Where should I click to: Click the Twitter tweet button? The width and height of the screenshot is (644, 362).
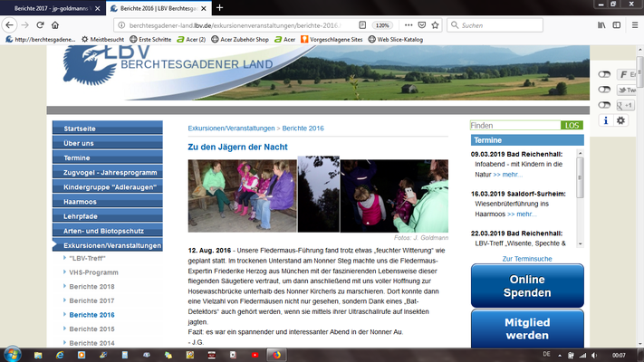click(627, 90)
